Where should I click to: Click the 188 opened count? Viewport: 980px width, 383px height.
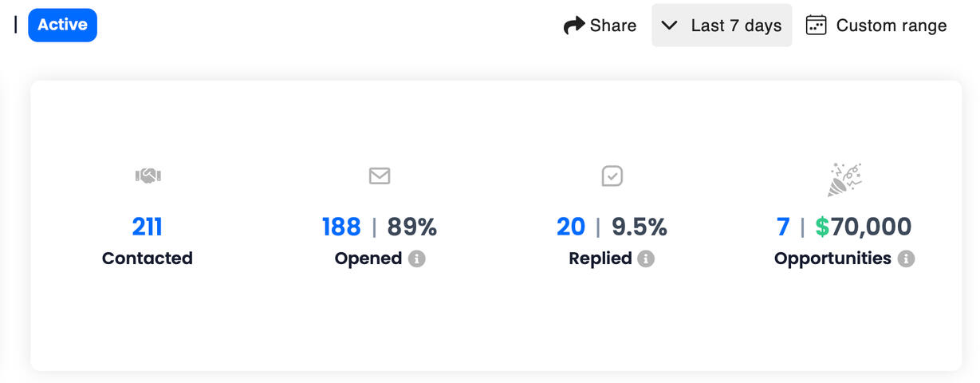[x=341, y=227]
